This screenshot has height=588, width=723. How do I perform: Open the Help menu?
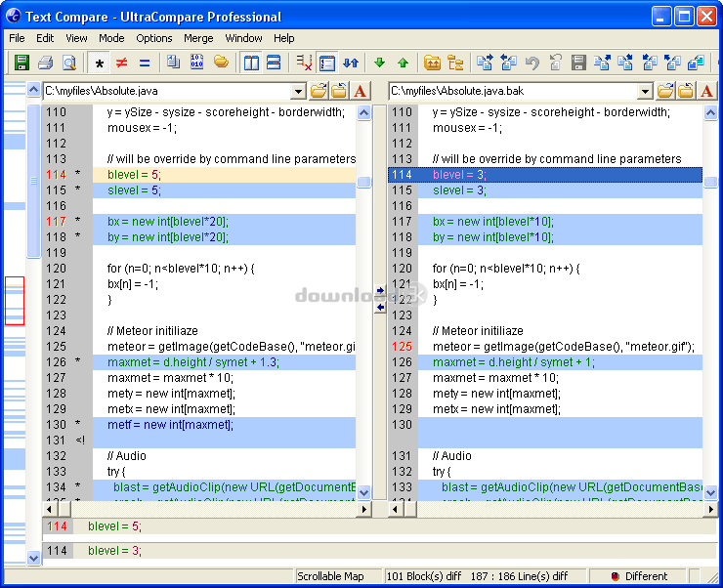[x=284, y=38]
